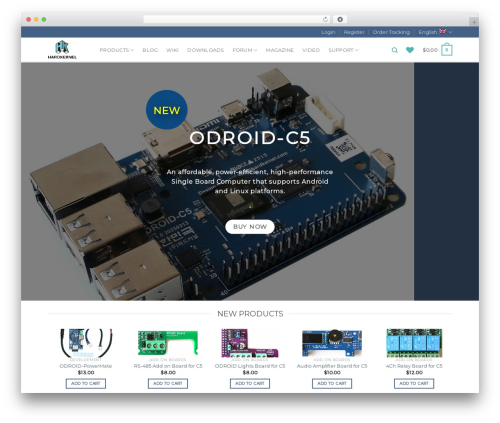Open the English language dropdown
Screen dimensions: 500x423
(435, 32)
